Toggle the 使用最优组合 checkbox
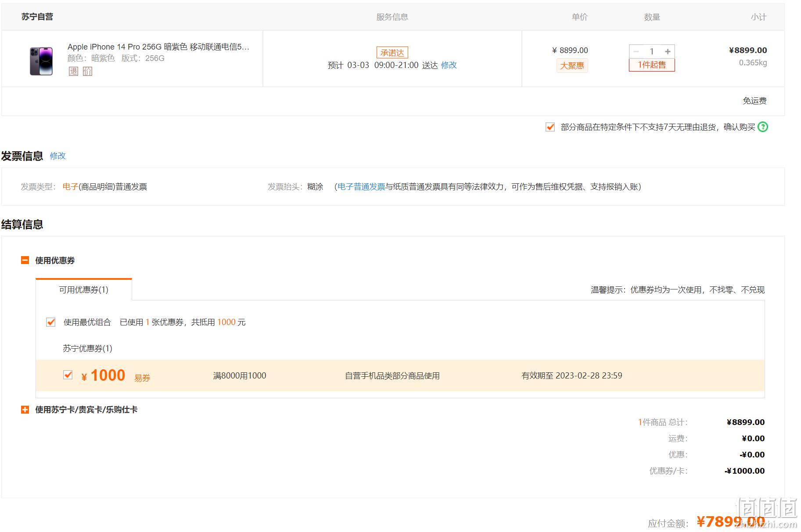The image size is (801, 532). pyautogui.click(x=51, y=322)
